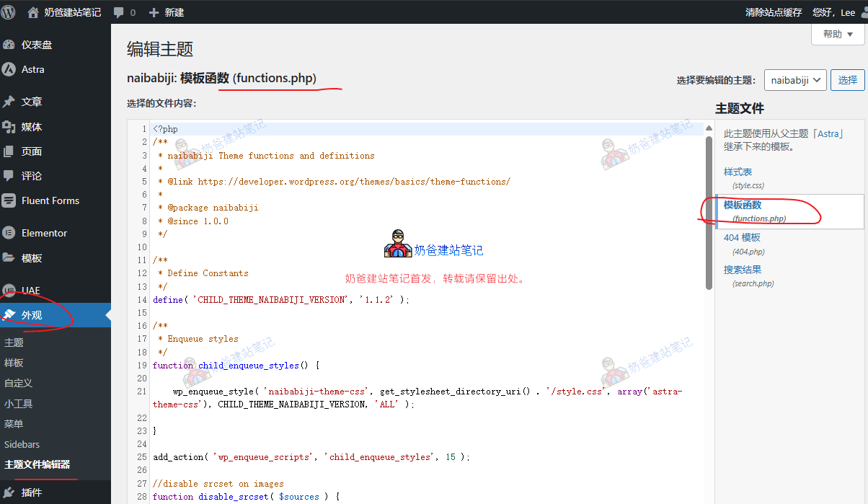
Task: Click the 插件 plugins icon
Action: point(9,492)
